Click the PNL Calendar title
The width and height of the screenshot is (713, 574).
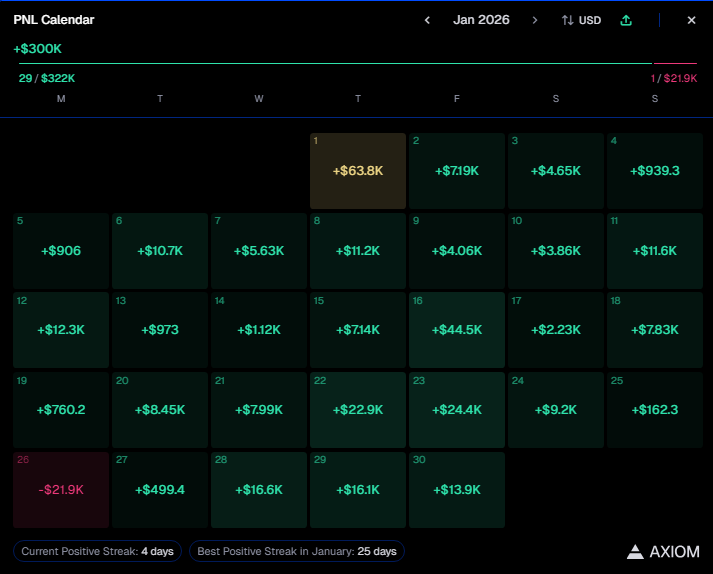pos(54,20)
